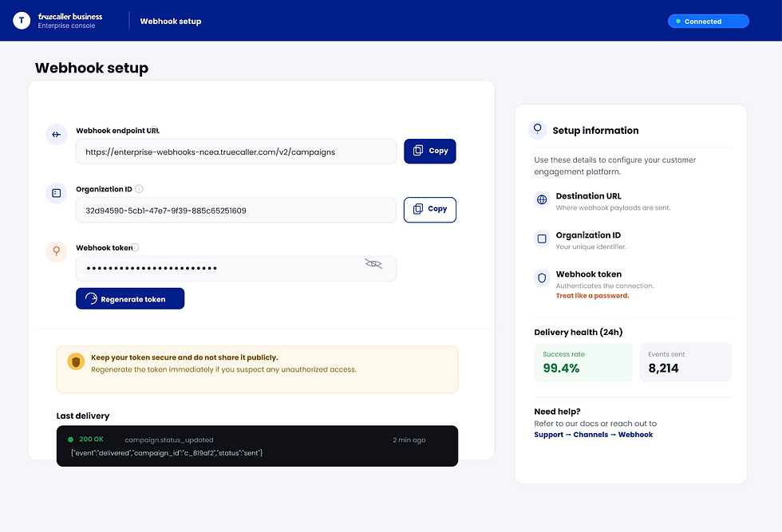Click the 'Delivery health (24h)' heading
Image resolution: width=782 pixels, height=532 pixels.
pyautogui.click(x=579, y=332)
